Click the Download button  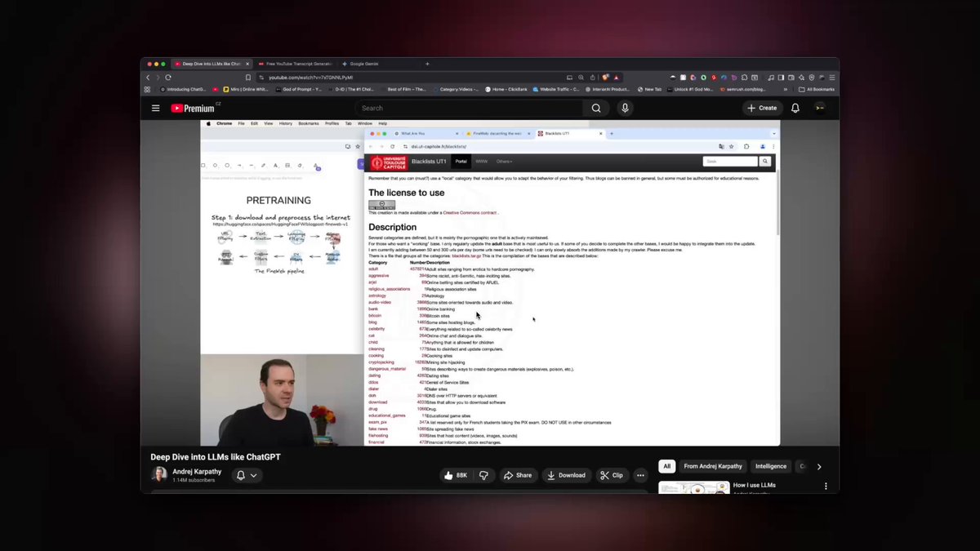coord(566,475)
